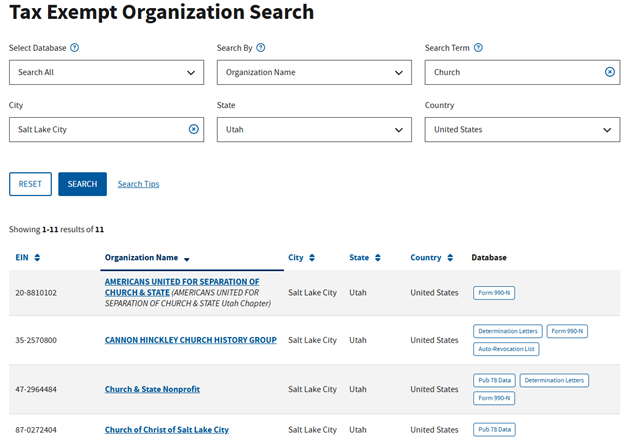624x445 pixels.
Task: Expand the Select Database dropdown
Action: point(107,72)
